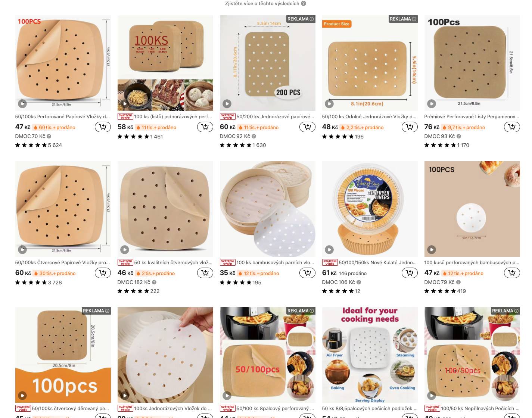Add the 46 Kč čtvercových vložek item to cart
The image size is (532, 418).
click(x=205, y=273)
